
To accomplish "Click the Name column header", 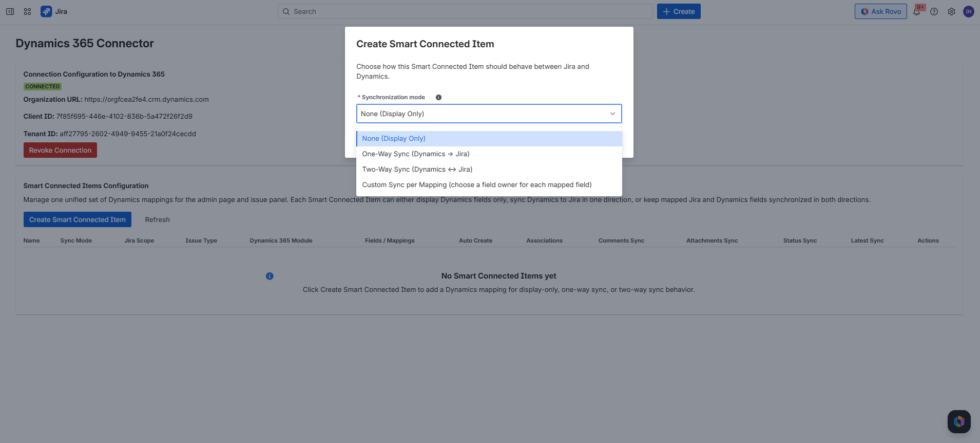I will (x=31, y=241).
